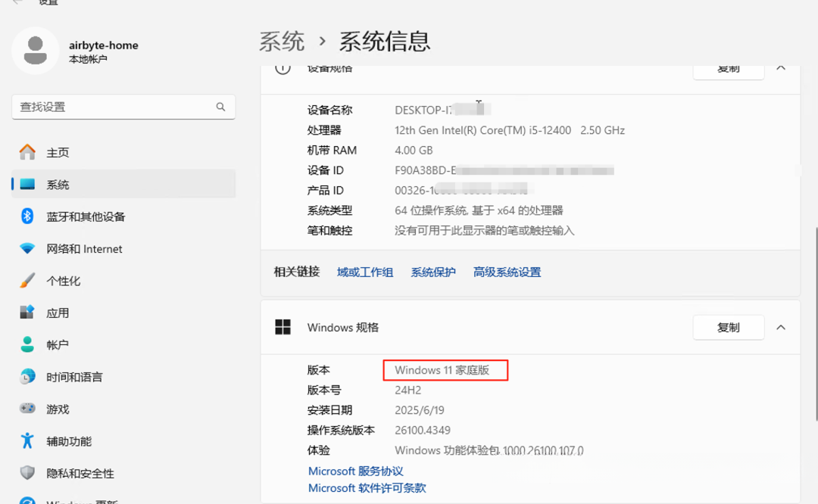Image resolution: width=818 pixels, height=504 pixels.
Task: Click the processor value 12th Gen Intel Core i5-12400
Action: [x=509, y=130]
